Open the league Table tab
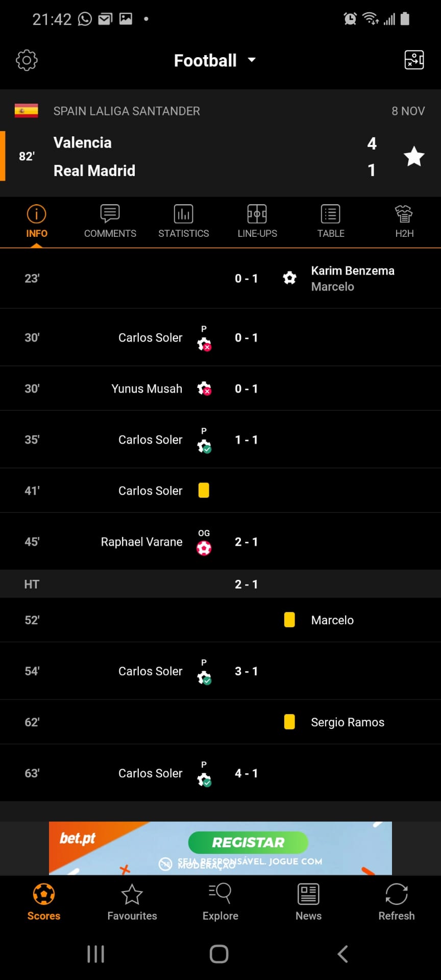The image size is (441, 980). (x=331, y=222)
